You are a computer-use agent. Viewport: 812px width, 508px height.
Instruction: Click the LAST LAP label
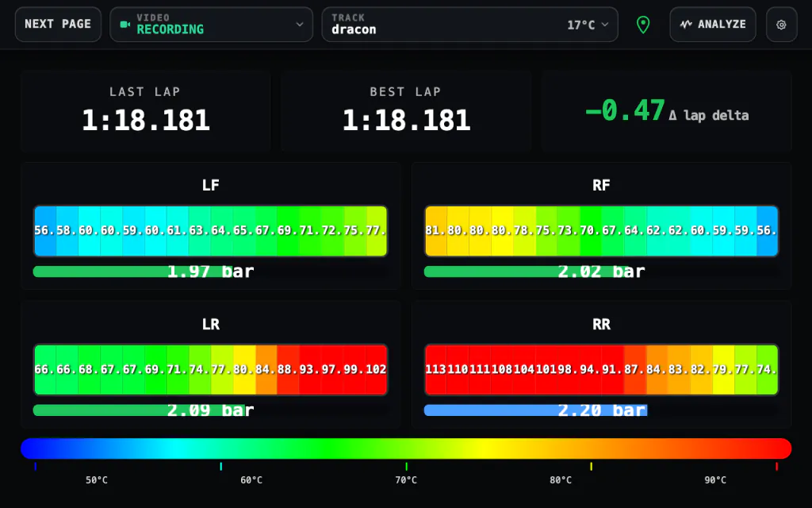click(145, 92)
